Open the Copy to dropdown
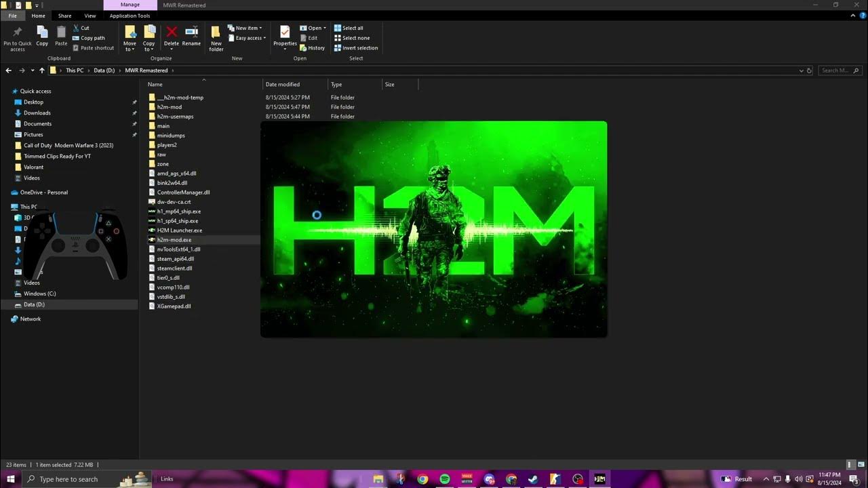Image resolution: width=868 pixels, height=488 pixels. pos(149,46)
